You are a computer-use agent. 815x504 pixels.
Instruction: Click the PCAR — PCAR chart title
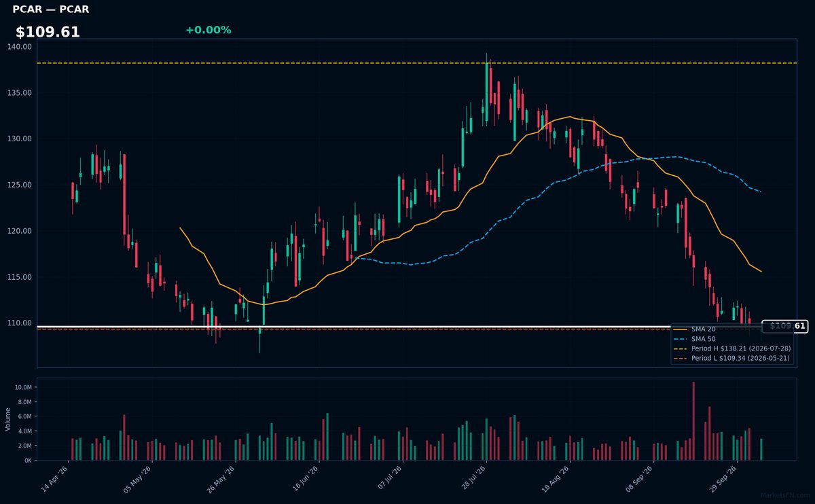pyautogui.click(x=51, y=10)
